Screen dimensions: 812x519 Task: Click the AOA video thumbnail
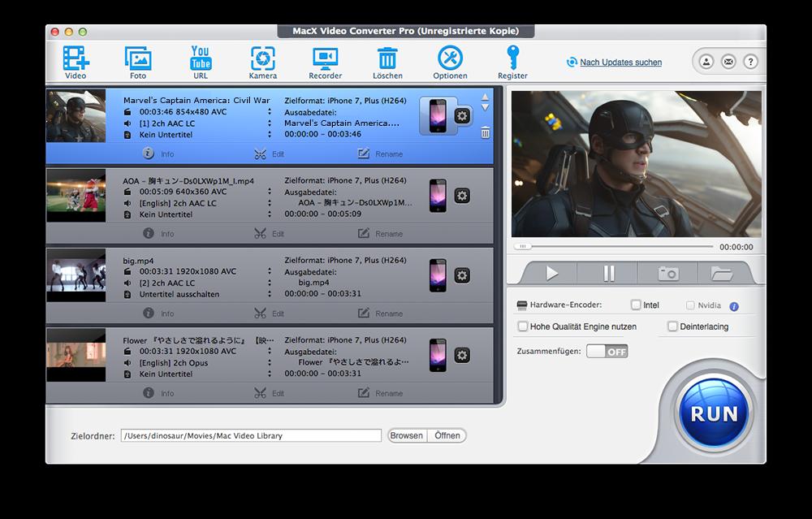[x=76, y=195]
